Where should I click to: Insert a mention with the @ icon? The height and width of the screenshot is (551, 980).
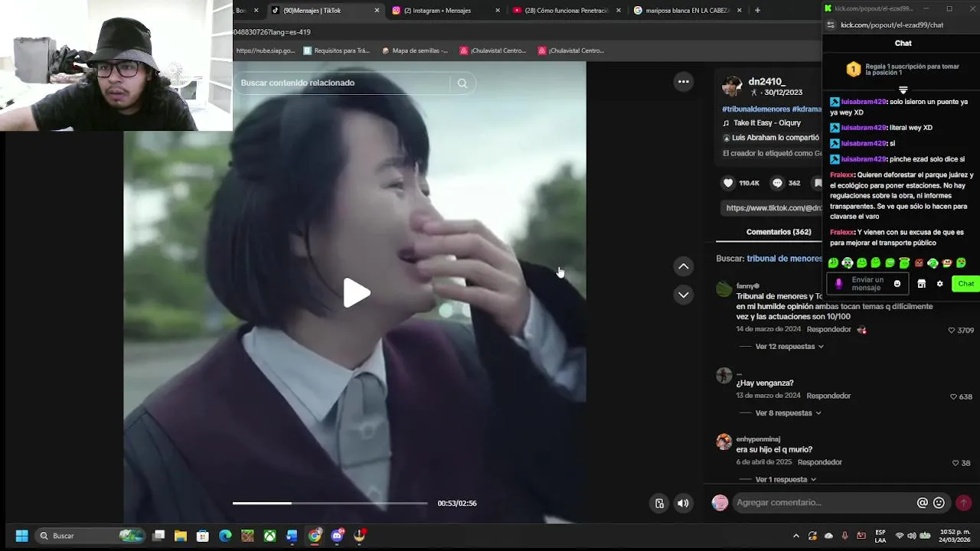click(x=923, y=503)
